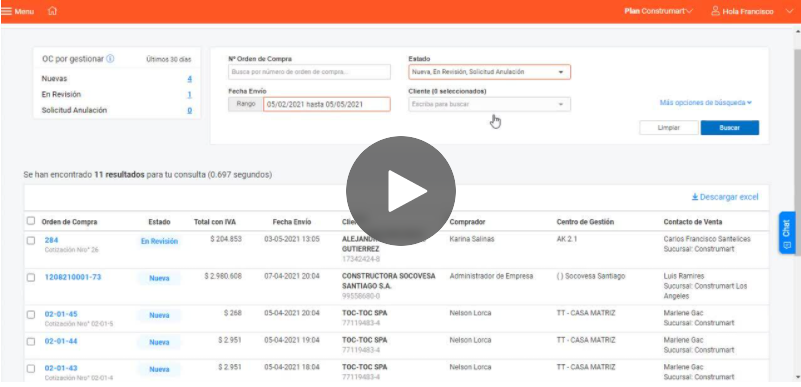This screenshot has height=387, width=801.
Task: Click the Menu label in header
Action: coord(24,11)
